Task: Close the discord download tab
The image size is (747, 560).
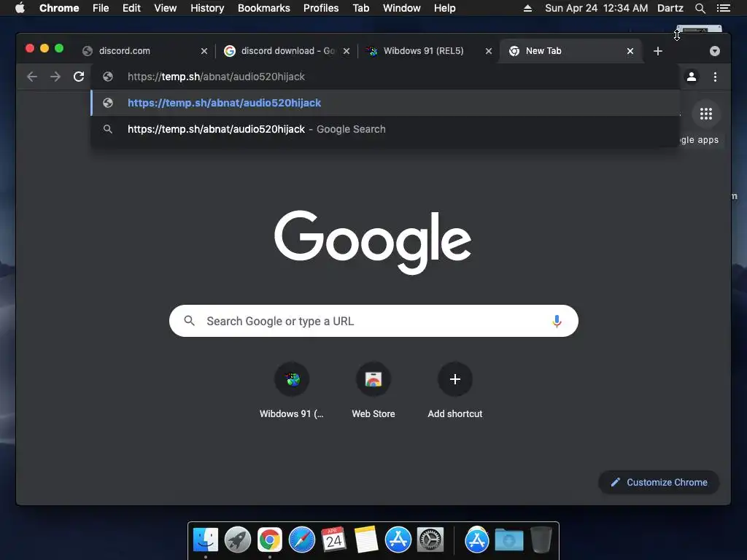Action: [x=347, y=51]
